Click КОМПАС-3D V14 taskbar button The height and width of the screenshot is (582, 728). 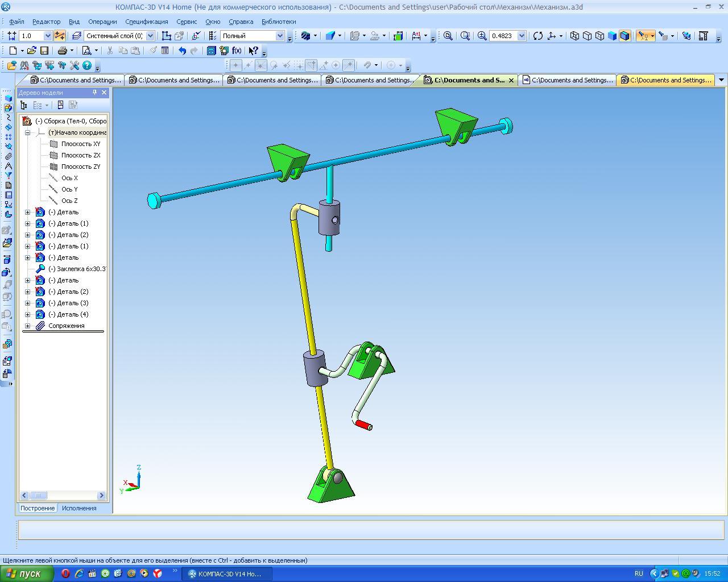tap(226, 573)
